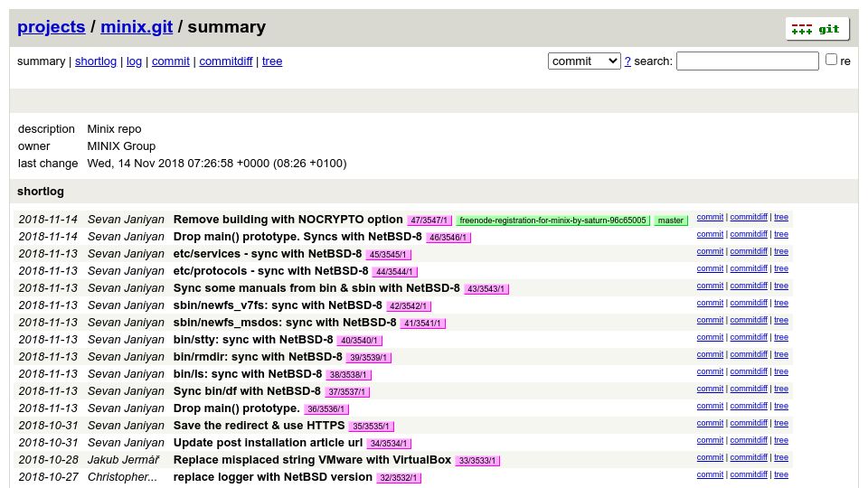Open 'Save the redirect & use HTTPS' commit
Viewport: 868px width, 488px height.
(259, 426)
